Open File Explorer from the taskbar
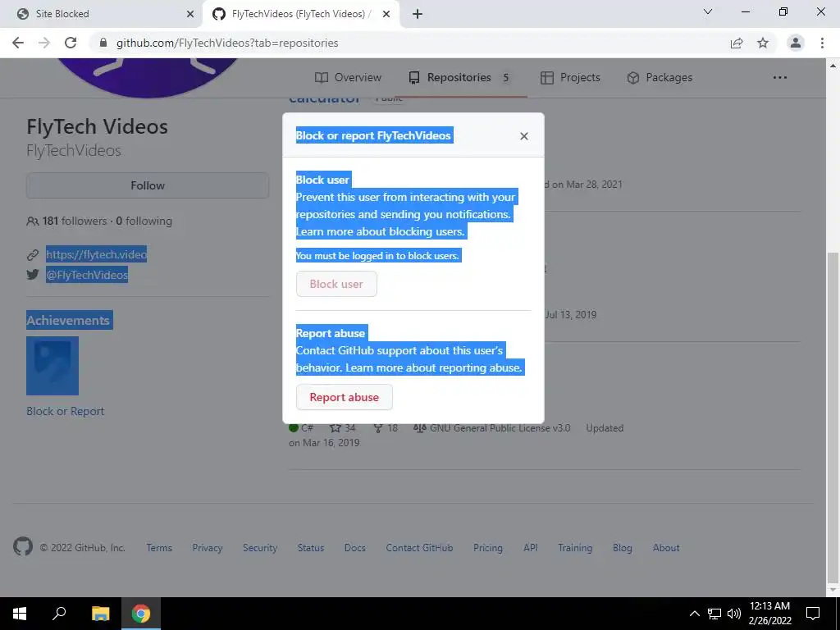The height and width of the screenshot is (630, 840). click(x=100, y=614)
